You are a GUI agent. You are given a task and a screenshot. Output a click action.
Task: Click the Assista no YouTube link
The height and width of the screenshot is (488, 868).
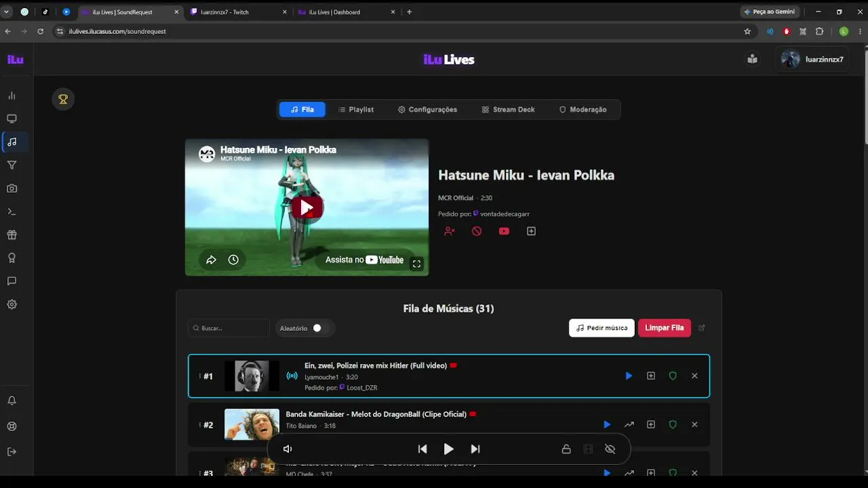(x=364, y=260)
